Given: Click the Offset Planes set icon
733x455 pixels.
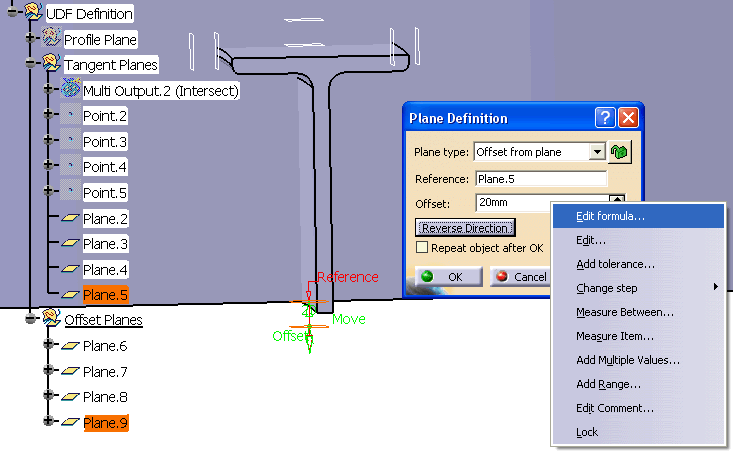Looking at the screenshot, I should [51, 318].
